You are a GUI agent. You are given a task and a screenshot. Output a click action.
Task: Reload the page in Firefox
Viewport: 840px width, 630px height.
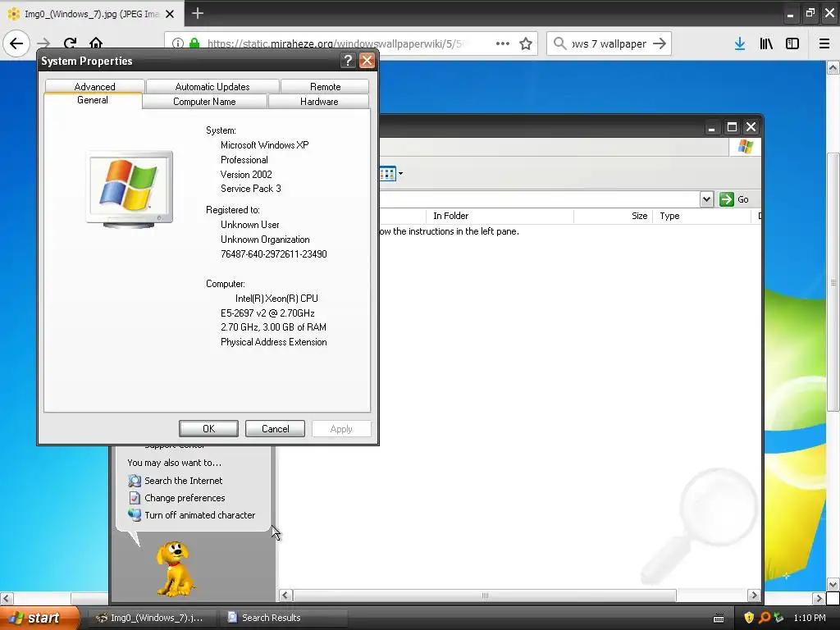70,43
